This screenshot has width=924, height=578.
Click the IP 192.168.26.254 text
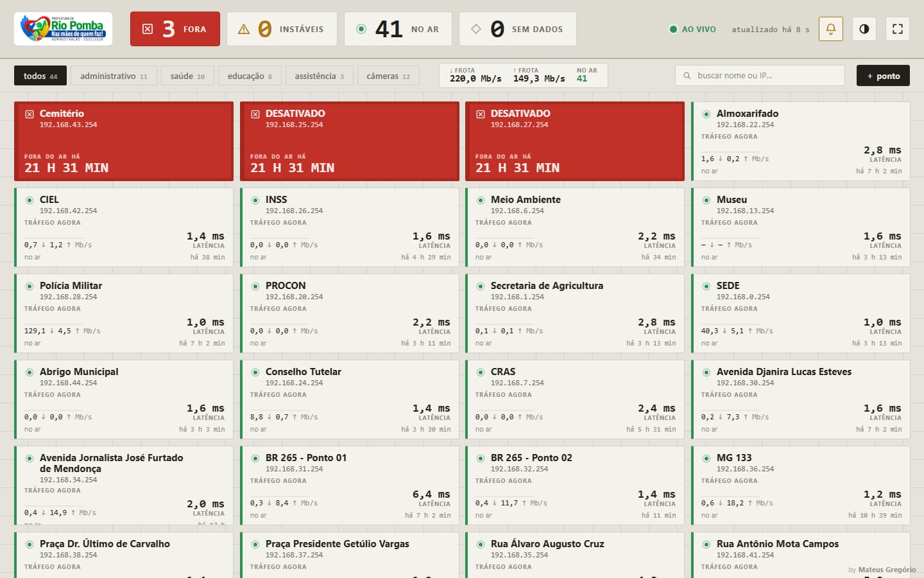tap(295, 211)
